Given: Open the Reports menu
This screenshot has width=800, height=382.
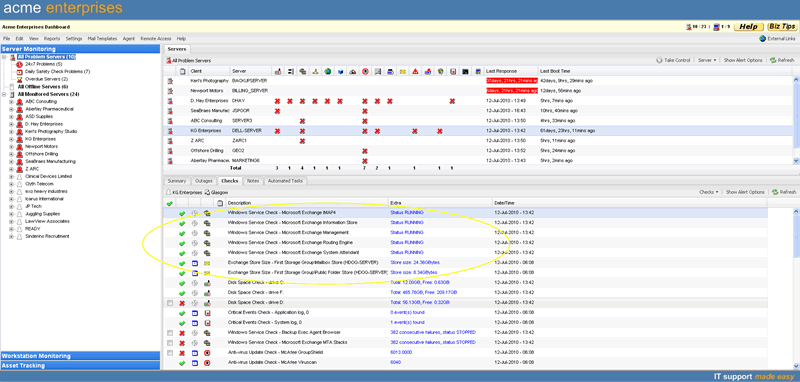Looking at the screenshot, I should (52, 39).
